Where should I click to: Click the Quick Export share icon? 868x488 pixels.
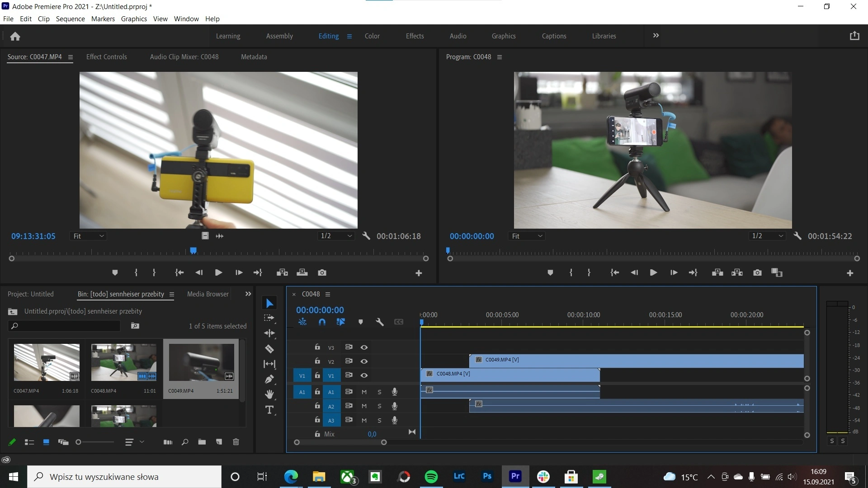pos(854,36)
